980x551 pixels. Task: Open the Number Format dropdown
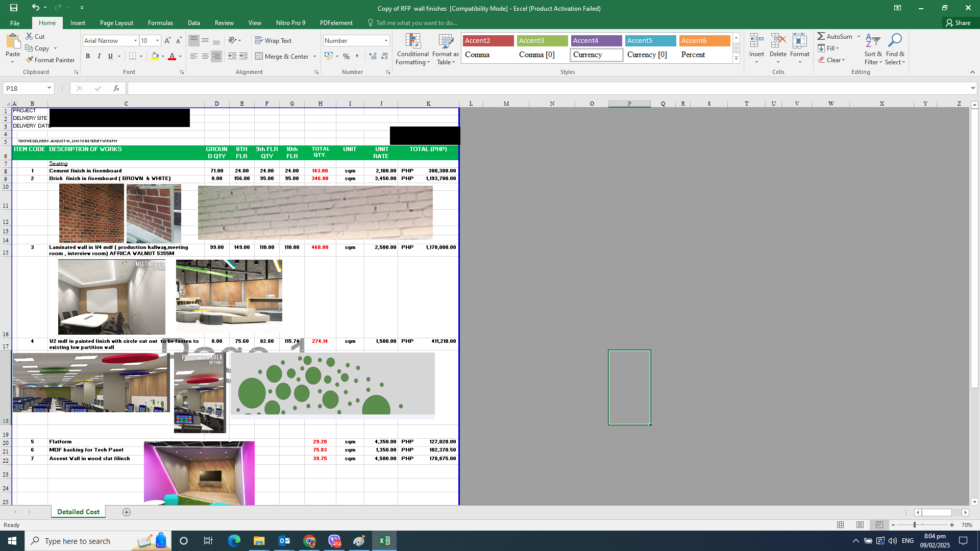385,40
